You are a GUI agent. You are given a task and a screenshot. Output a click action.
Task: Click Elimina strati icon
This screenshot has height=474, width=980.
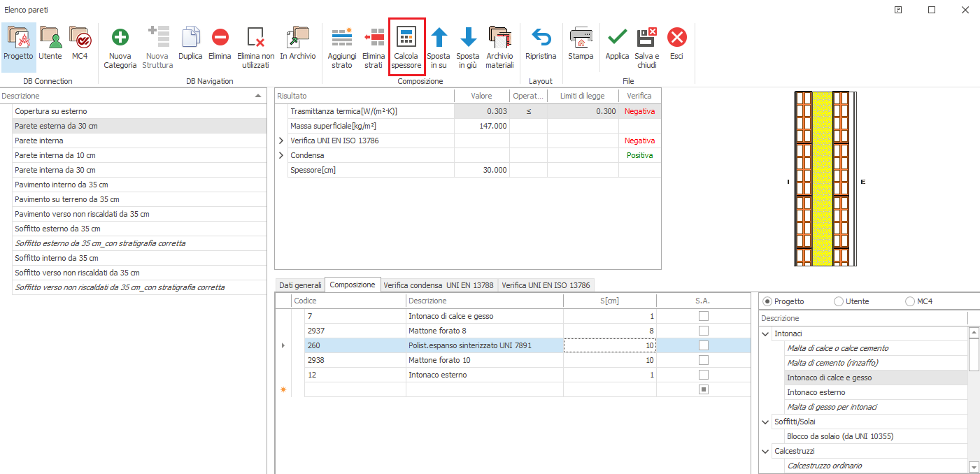[374, 38]
